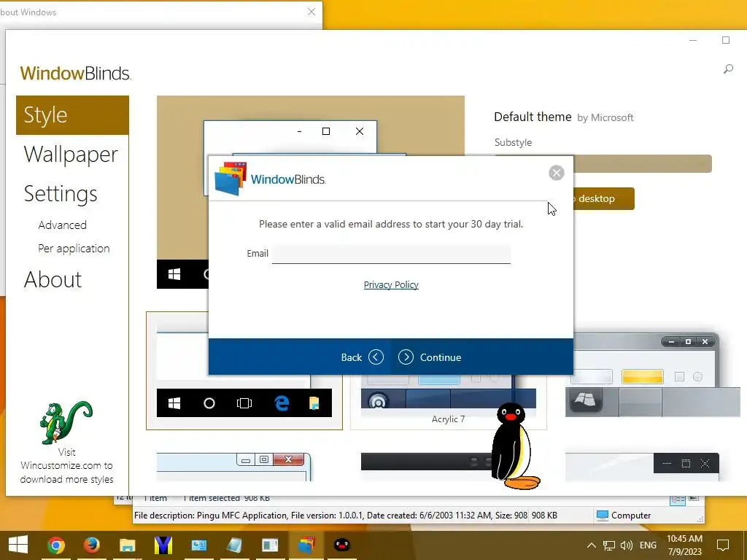Viewport: 747px width, 560px height.
Task: Select the red-close-button classic style thumbnail
Action: [234, 467]
